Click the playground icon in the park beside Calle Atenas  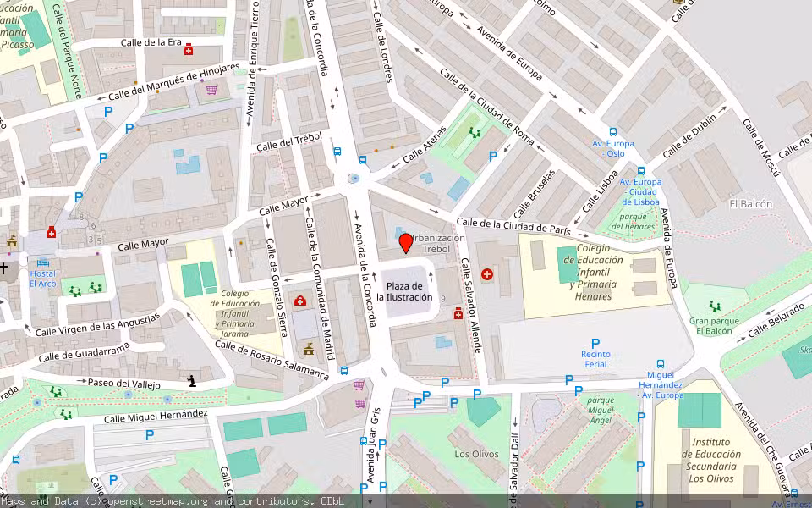(x=475, y=133)
